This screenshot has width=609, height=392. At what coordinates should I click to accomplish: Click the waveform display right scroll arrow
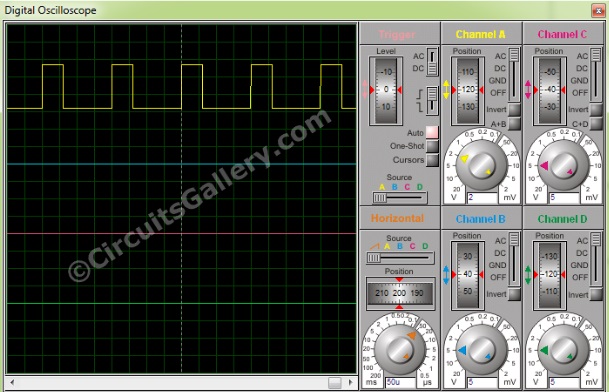[x=351, y=382]
